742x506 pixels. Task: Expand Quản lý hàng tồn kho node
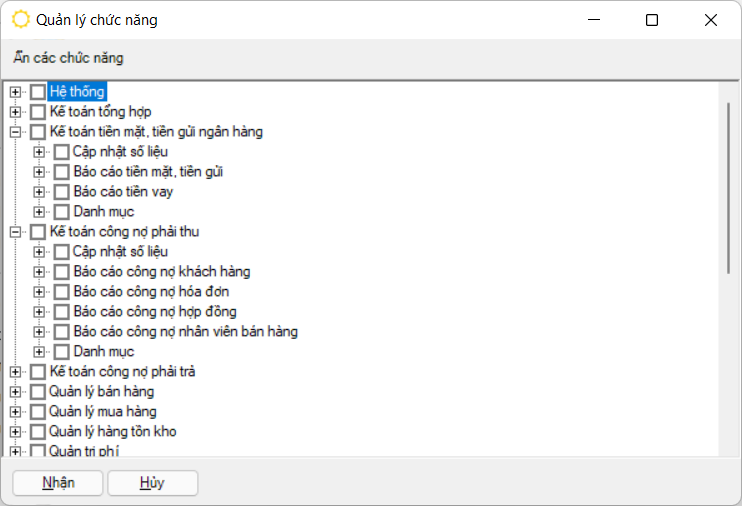15,432
